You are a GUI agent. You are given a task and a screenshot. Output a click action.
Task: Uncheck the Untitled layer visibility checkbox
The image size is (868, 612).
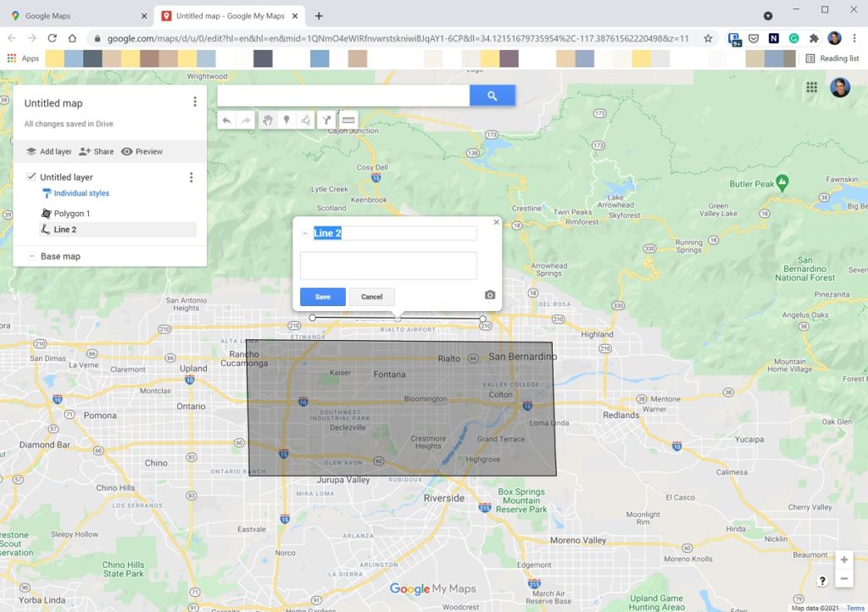[32, 176]
